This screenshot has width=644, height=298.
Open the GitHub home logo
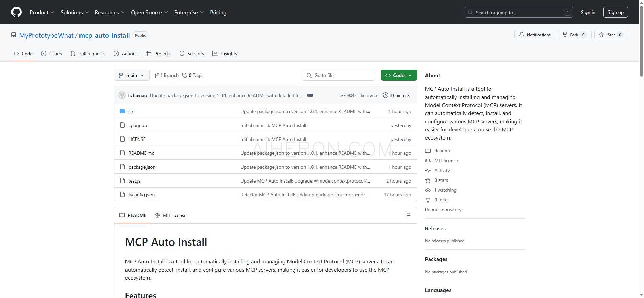[16, 12]
